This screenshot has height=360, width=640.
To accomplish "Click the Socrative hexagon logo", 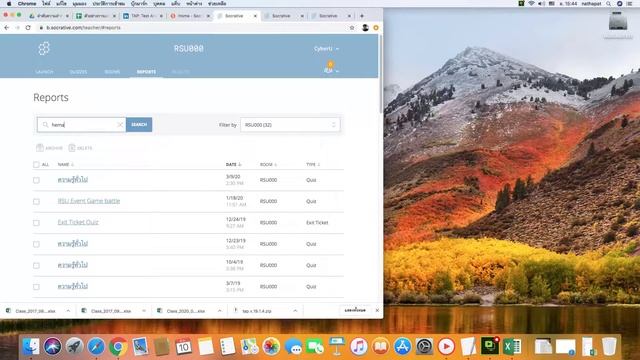I will 44,48.
